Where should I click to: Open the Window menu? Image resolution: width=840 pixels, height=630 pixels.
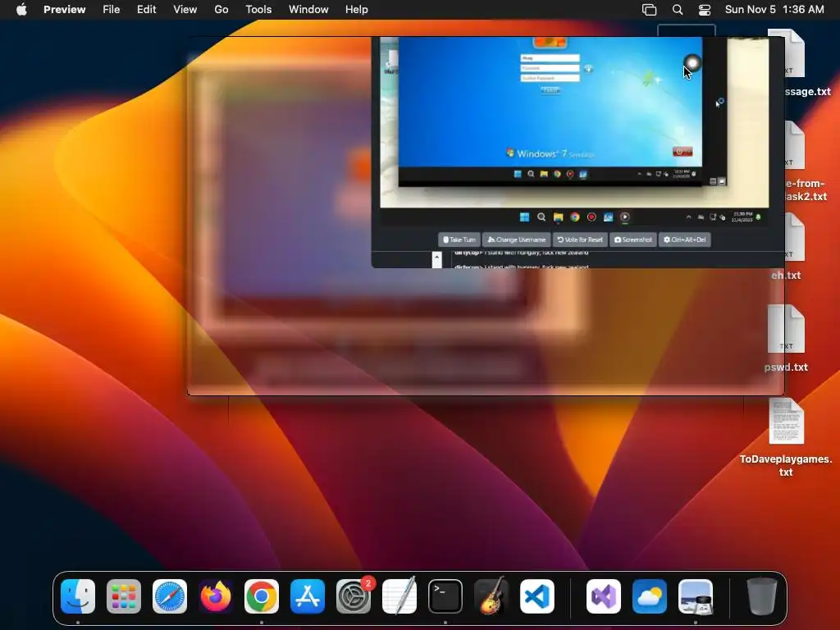pos(308,10)
